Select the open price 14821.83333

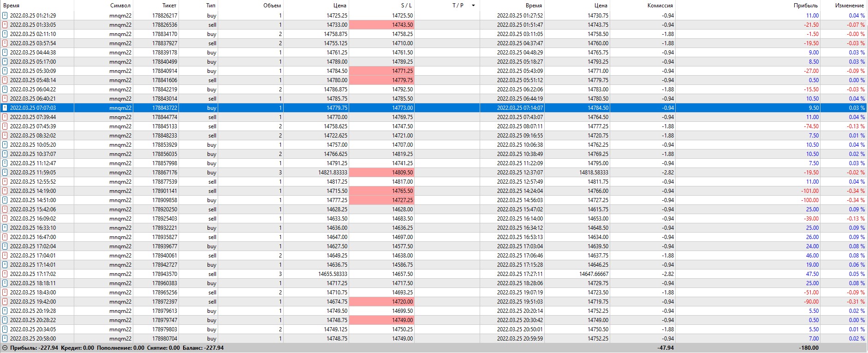pos(333,173)
